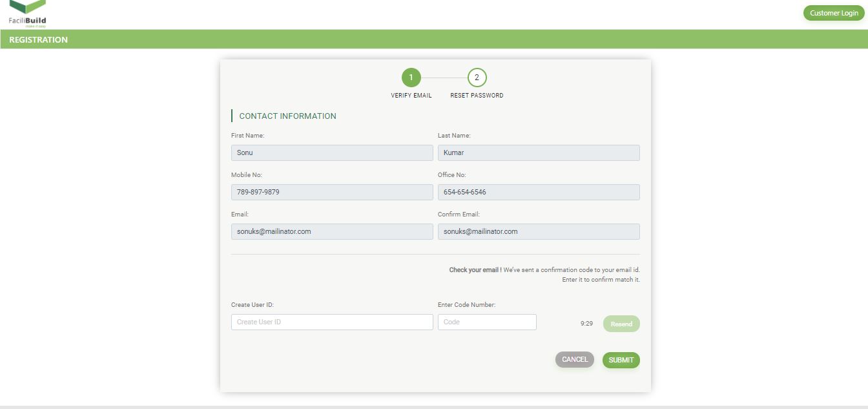Click the Reset Password step label
868x409 pixels.
click(477, 96)
